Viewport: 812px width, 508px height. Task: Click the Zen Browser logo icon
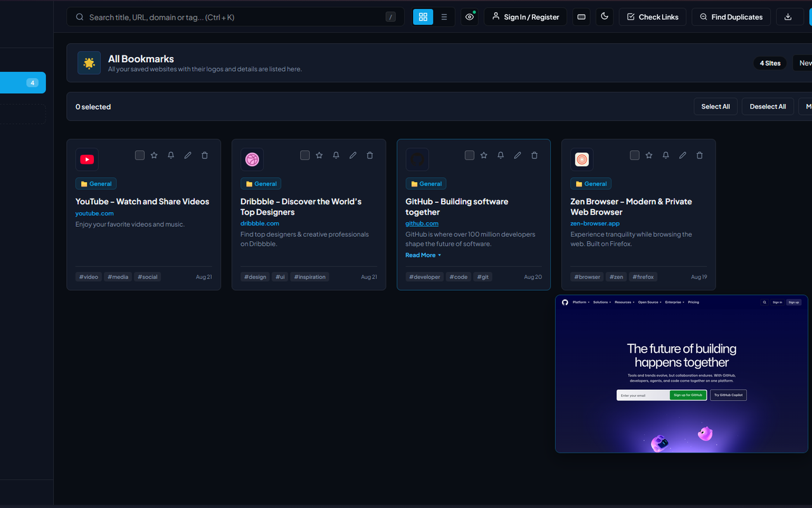(582, 159)
